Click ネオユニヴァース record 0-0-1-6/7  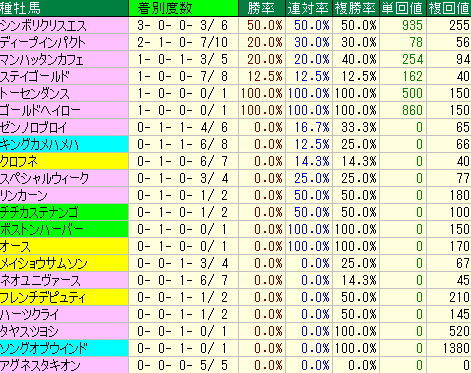(182, 280)
